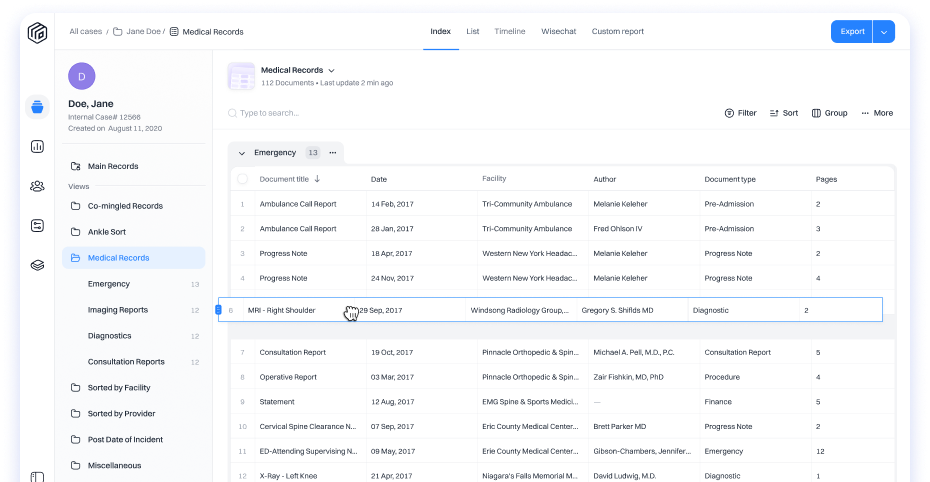Collapse the Emergency group chevron
The width and height of the screenshot is (930, 482).
tap(241, 153)
